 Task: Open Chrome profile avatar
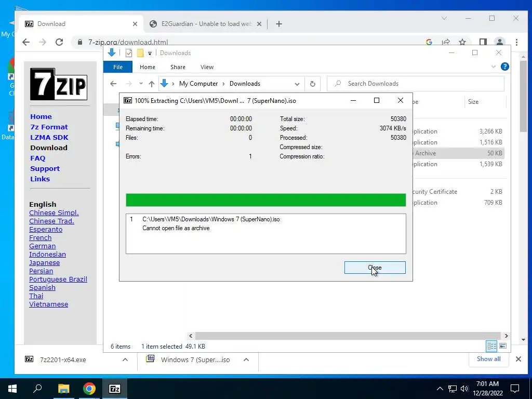499,42
